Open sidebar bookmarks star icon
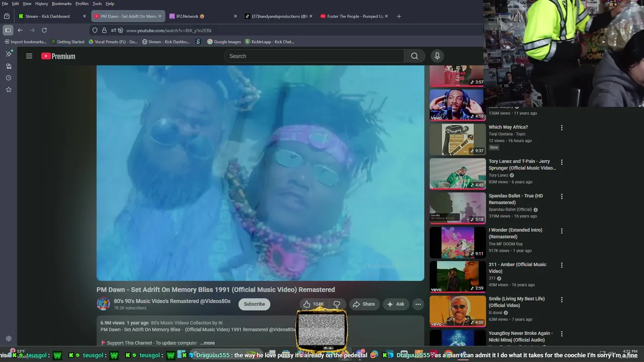The width and height of the screenshot is (644, 362). click(x=9, y=89)
